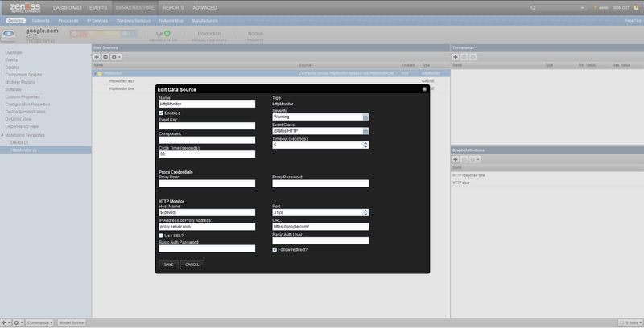
Task: Open the Severity dropdown
Action: [365, 117]
